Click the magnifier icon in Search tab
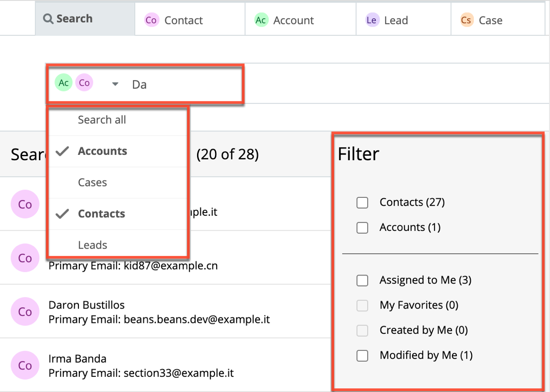550x392 pixels. (48, 19)
